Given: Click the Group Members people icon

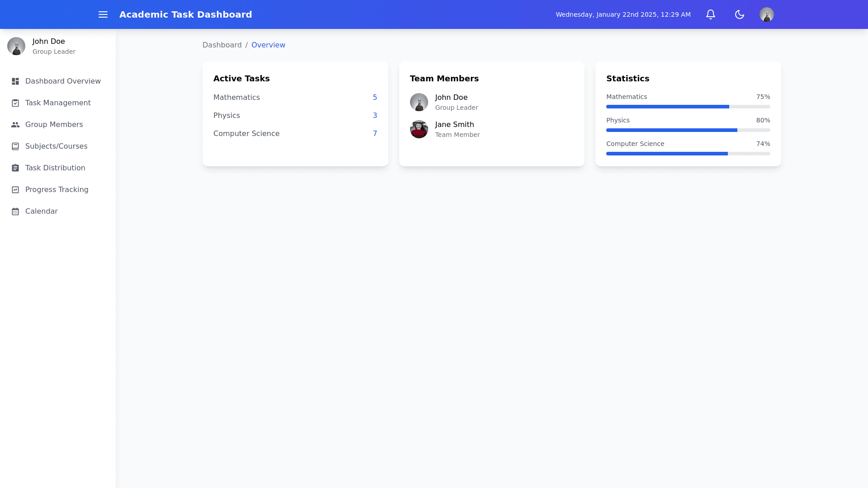Looking at the screenshot, I should click(x=15, y=125).
